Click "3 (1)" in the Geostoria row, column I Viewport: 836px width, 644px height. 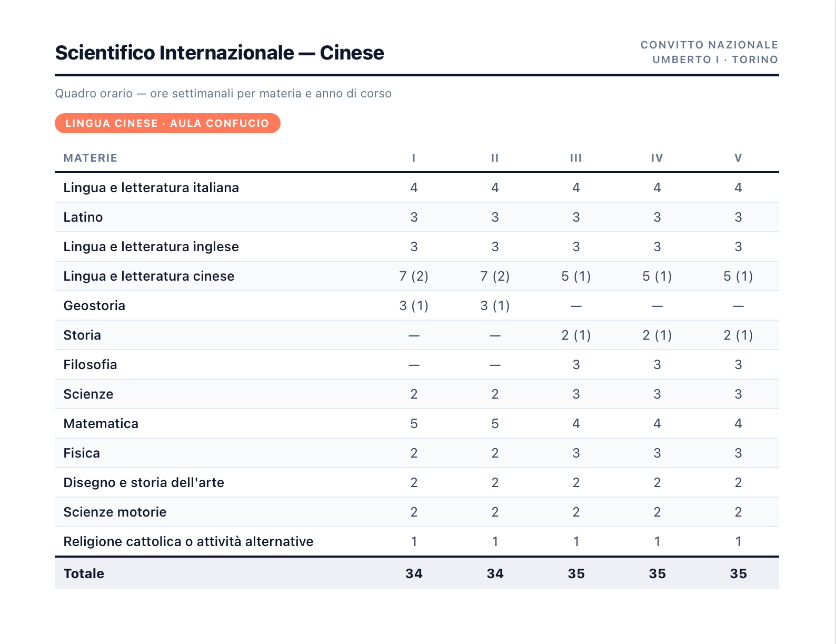414,306
